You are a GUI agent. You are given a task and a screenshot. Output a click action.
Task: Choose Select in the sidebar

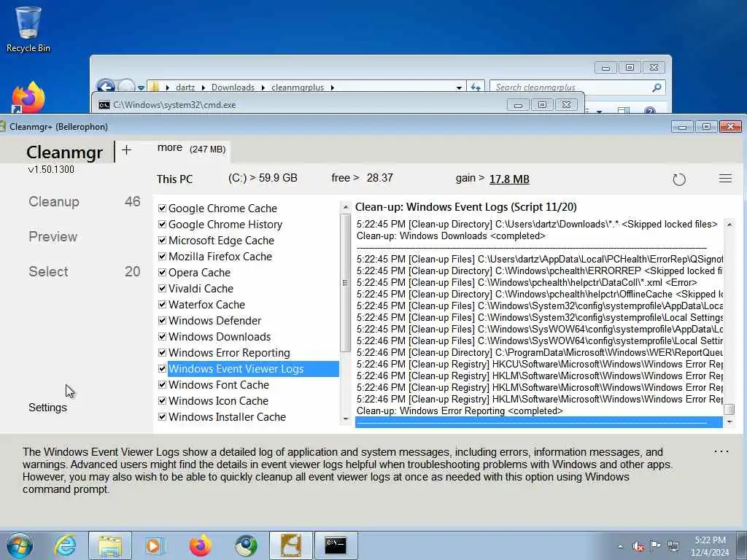pos(48,271)
